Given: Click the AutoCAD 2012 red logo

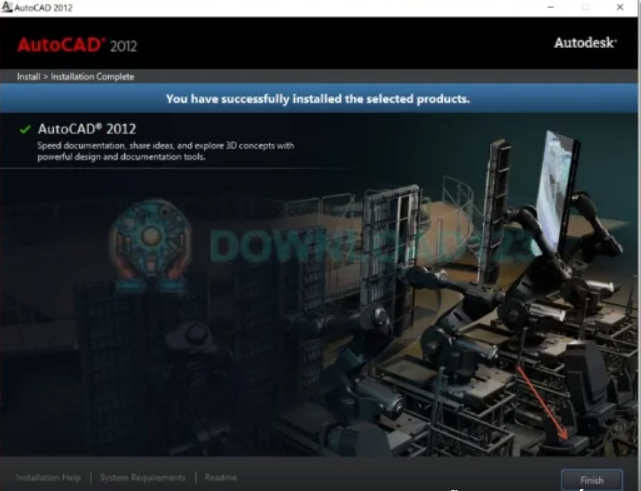Looking at the screenshot, I should click(x=77, y=45).
